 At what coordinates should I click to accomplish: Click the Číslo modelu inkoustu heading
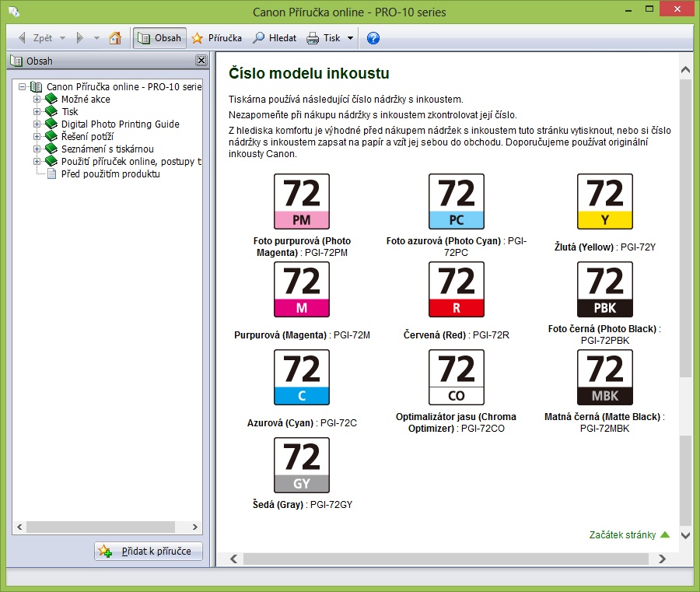[x=309, y=73]
